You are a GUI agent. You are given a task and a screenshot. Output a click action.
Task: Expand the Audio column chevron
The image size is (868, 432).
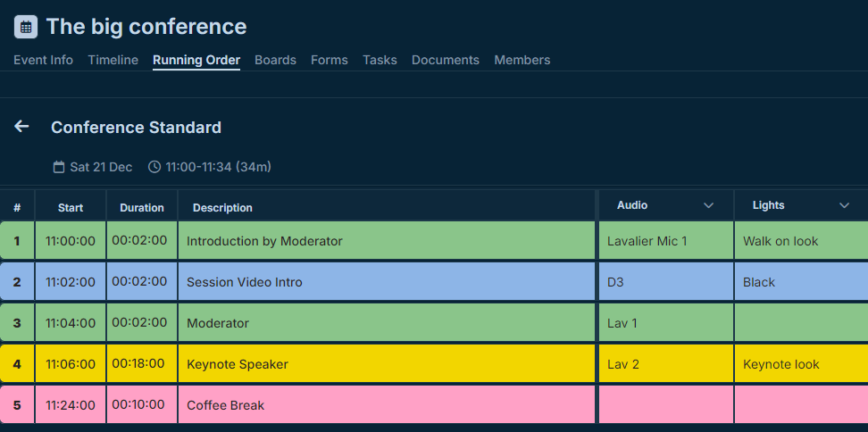coord(708,206)
